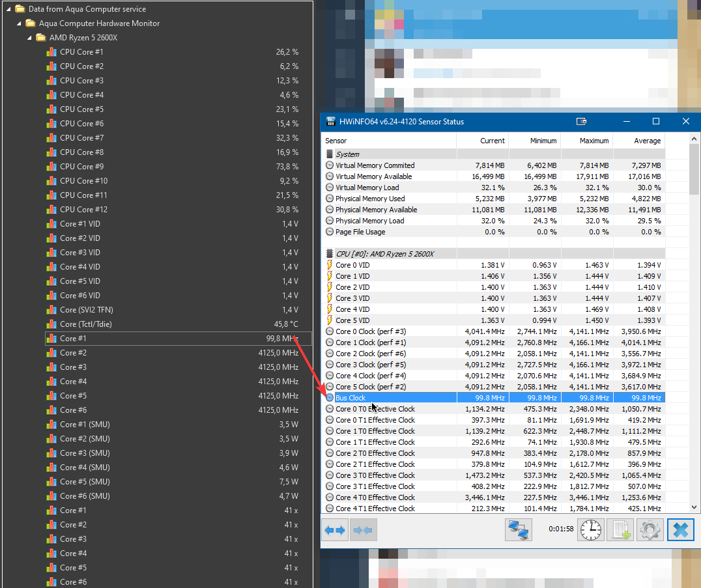Screen dimensions: 701x588
Task: Open the remote network monitoring button
Action: (x=519, y=531)
